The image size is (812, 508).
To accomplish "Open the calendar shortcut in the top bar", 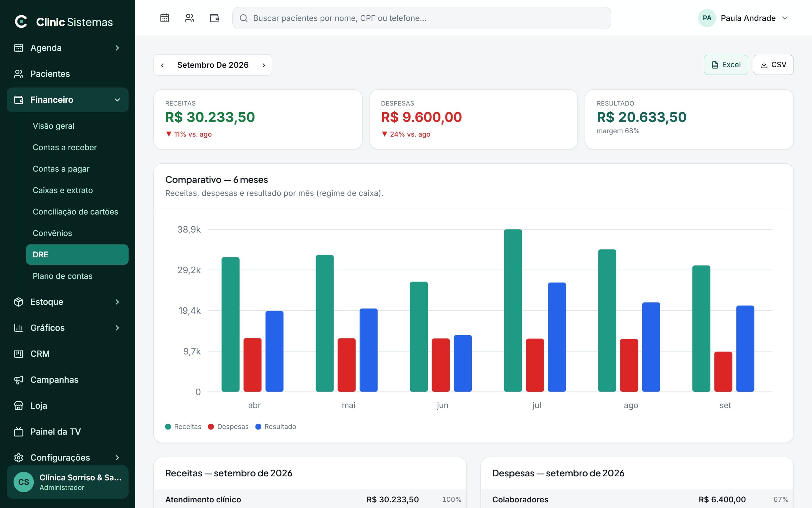I will (164, 18).
